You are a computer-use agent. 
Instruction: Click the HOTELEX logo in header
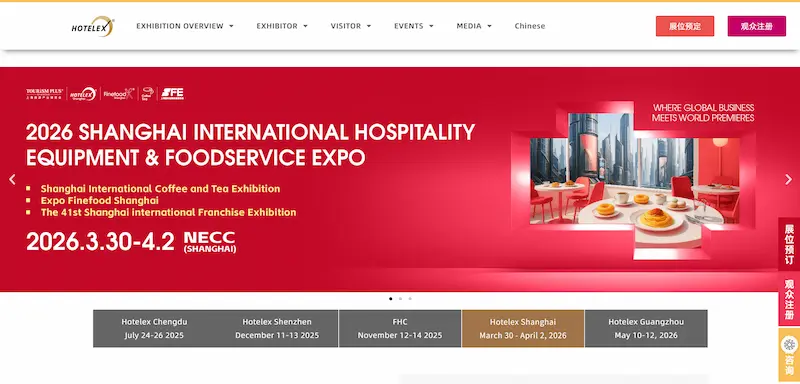(92, 26)
